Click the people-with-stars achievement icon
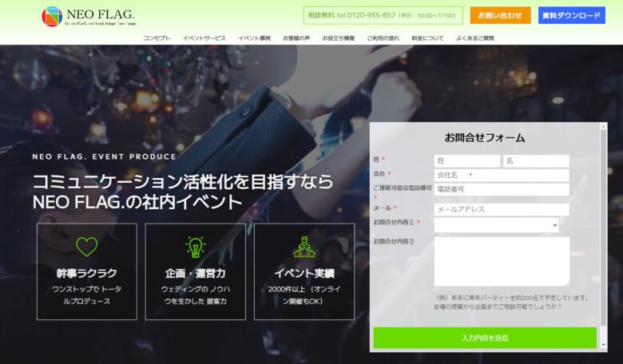623x364 pixels. 304,247
